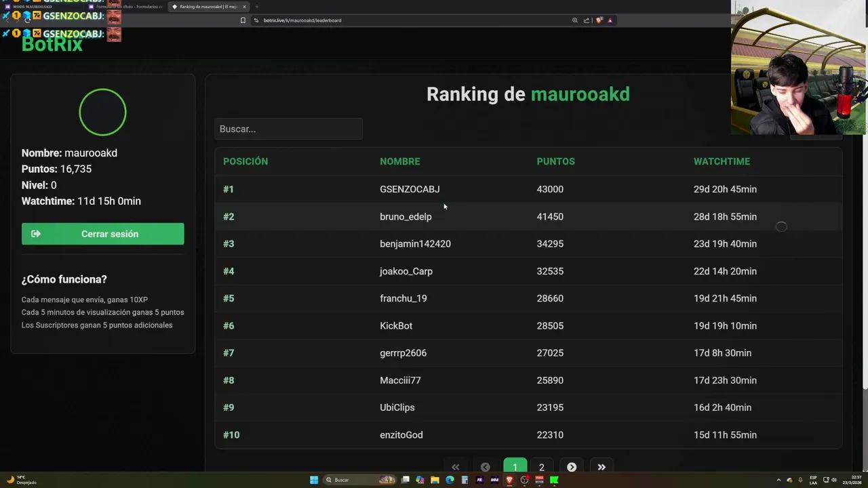Click the name UbiClips
Screen dimensions: 868x488
coord(397,407)
